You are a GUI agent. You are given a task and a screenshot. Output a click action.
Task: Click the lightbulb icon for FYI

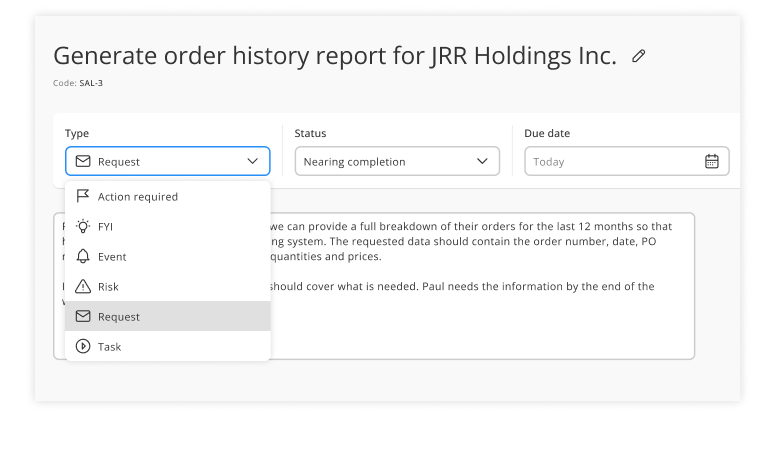pyautogui.click(x=83, y=226)
